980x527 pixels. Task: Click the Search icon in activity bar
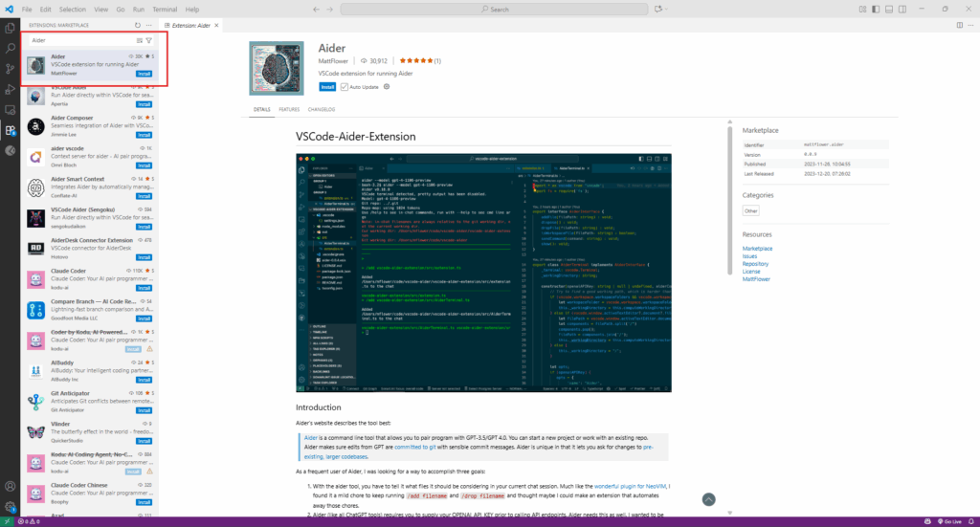11,47
